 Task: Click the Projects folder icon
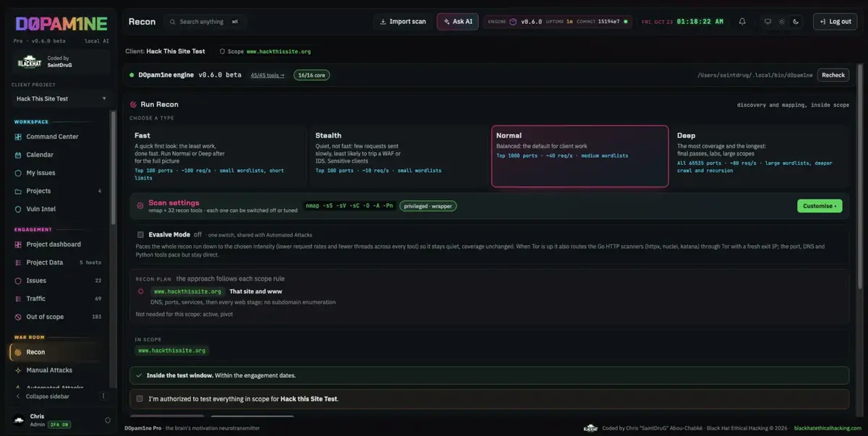click(x=19, y=191)
